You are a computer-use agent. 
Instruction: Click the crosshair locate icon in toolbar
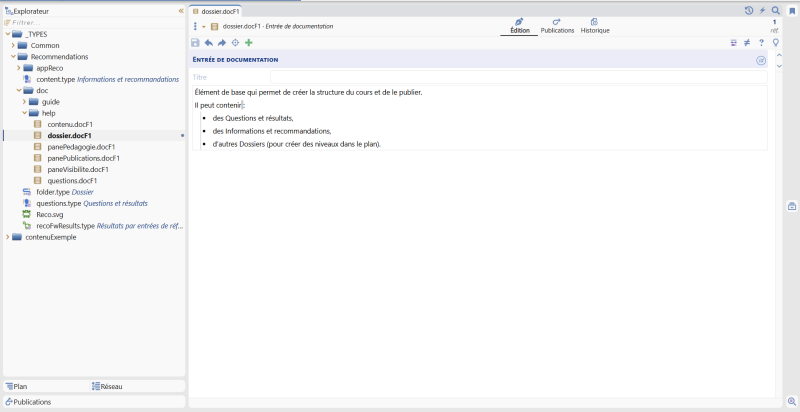coord(235,43)
